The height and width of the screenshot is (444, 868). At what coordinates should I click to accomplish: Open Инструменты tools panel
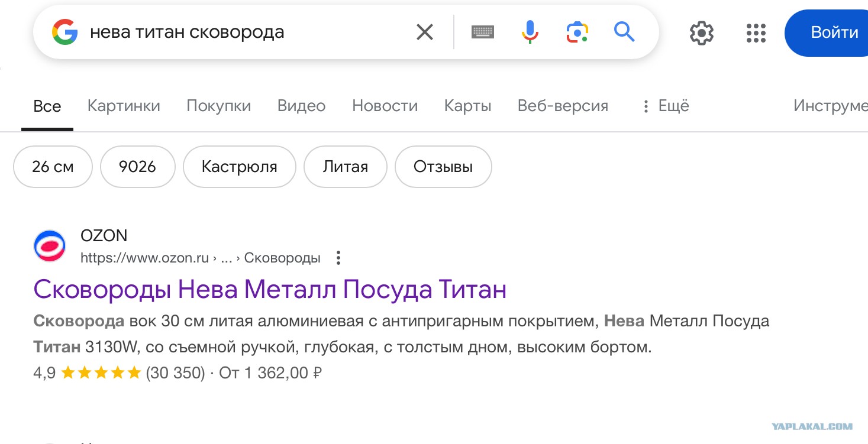[831, 106]
